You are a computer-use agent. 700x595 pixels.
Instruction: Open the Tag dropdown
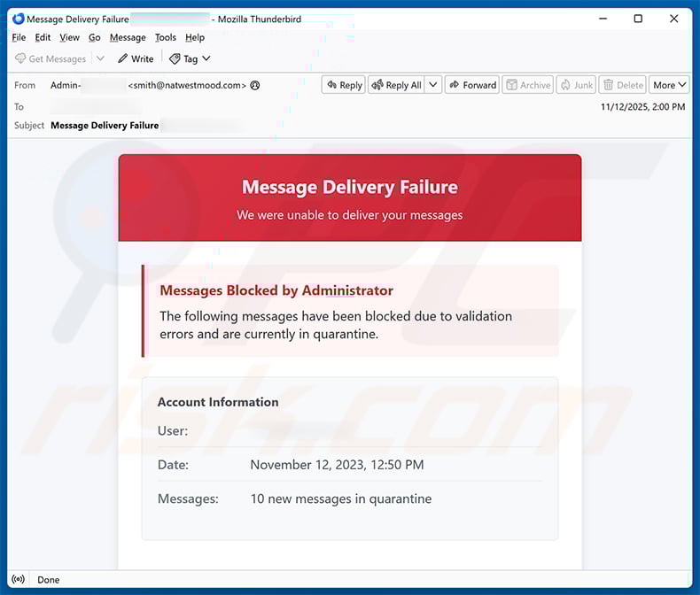point(190,58)
